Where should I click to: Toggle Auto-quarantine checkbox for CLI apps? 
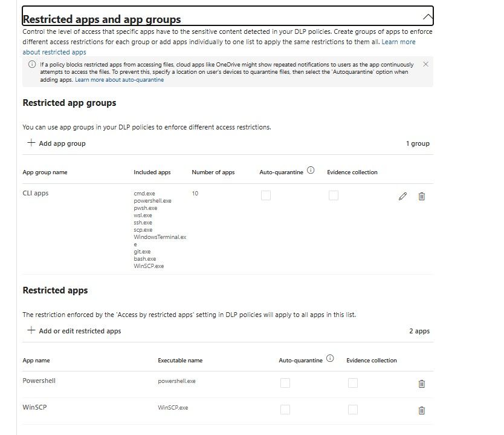click(x=266, y=195)
